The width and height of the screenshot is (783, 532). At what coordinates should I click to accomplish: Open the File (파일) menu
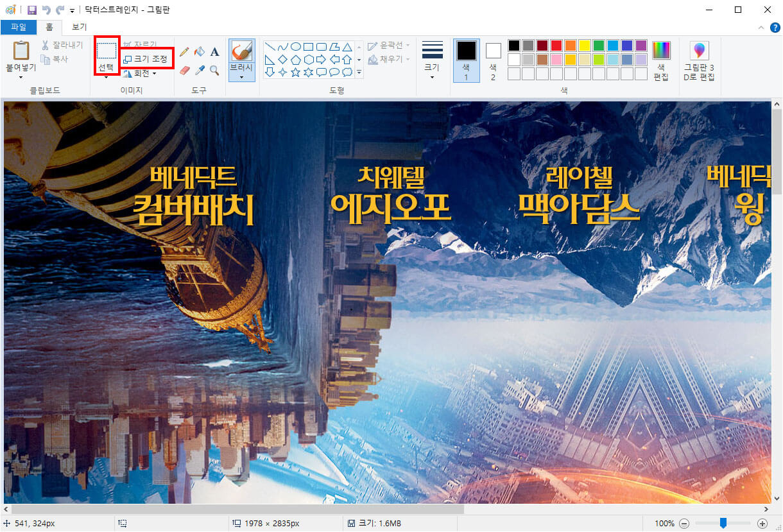(19, 27)
